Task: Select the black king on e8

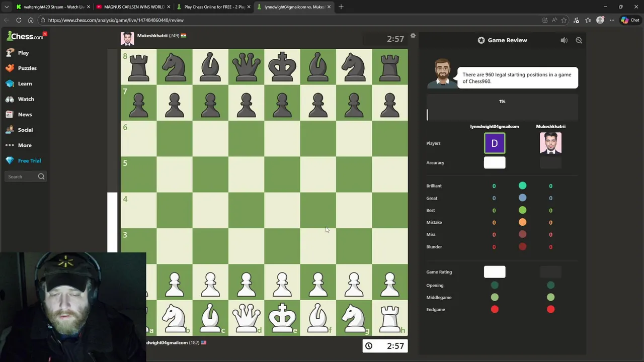Action: (x=282, y=67)
